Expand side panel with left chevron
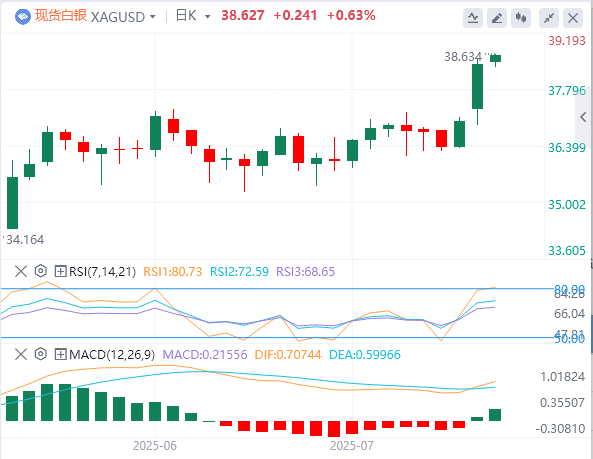The height and width of the screenshot is (459, 593). pyautogui.click(x=583, y=117)
